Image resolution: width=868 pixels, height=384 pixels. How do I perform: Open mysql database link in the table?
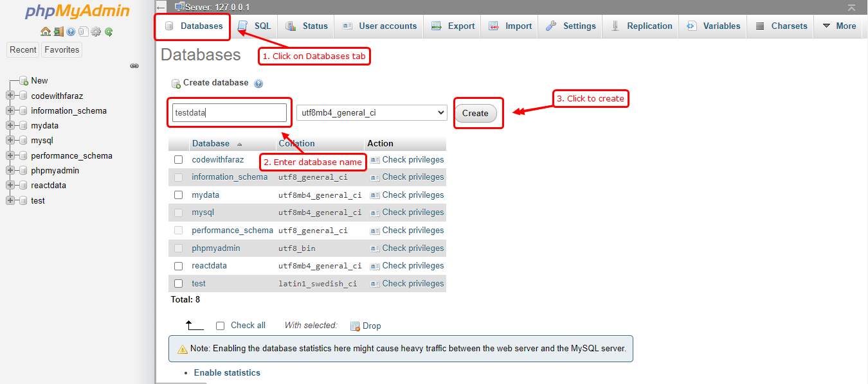coord(203,213)
